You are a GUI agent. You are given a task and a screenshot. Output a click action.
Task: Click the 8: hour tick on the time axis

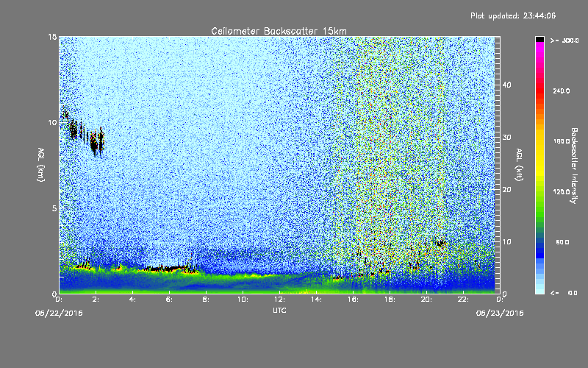[x=207, y=300]
